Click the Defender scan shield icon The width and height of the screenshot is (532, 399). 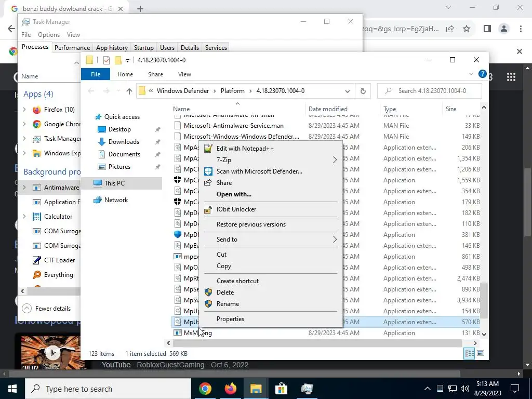pos(208,171)
